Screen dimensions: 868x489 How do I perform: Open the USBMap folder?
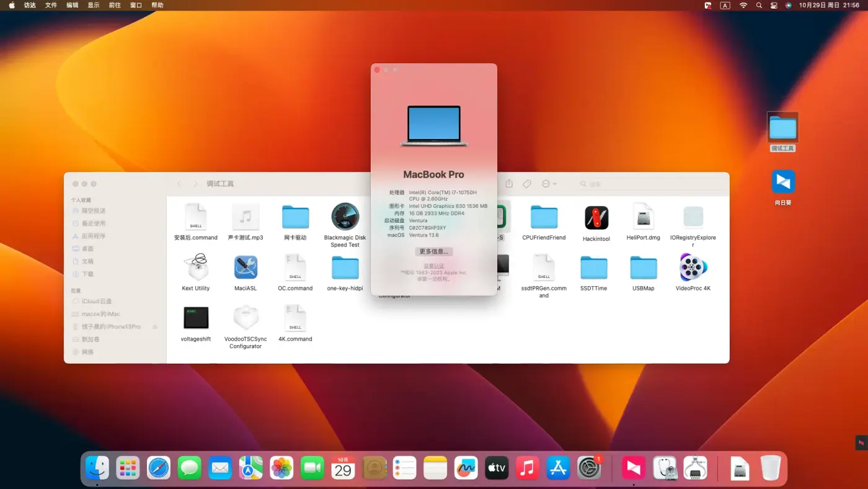coord(643,268)
